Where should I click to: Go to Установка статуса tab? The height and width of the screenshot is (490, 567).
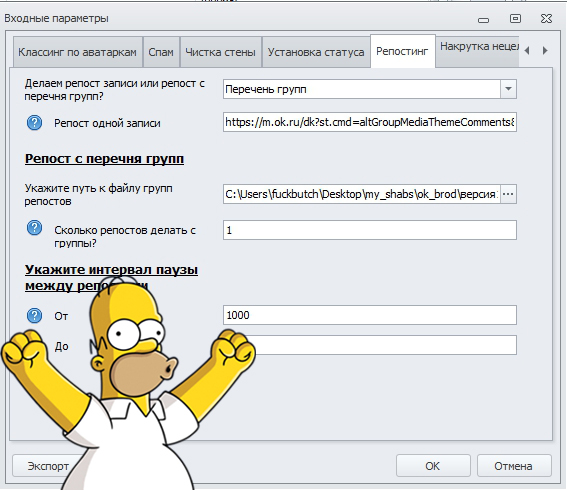[x=316, y=52]
